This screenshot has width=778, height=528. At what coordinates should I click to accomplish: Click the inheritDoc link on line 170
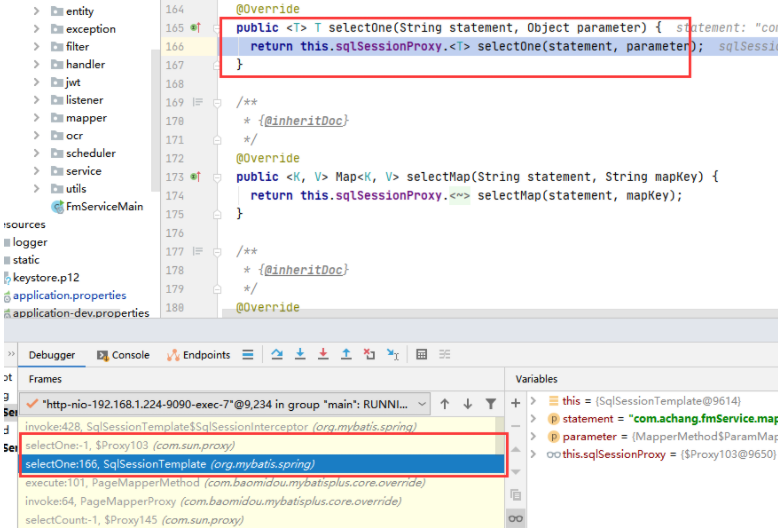click(303, 121)
